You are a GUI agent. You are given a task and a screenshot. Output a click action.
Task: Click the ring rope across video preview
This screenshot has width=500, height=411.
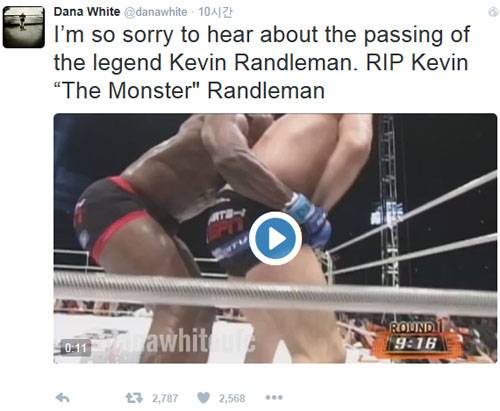pyautogui.click(x=275, y=293)
